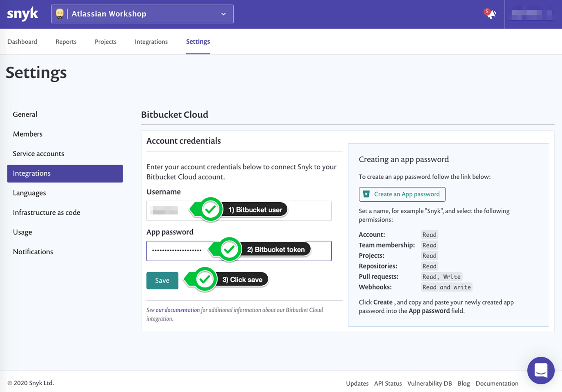Viewport: 562px width, 392px height.
Task: Save the Bitbucket Cloud credentials
Action: tap(162, 280)
